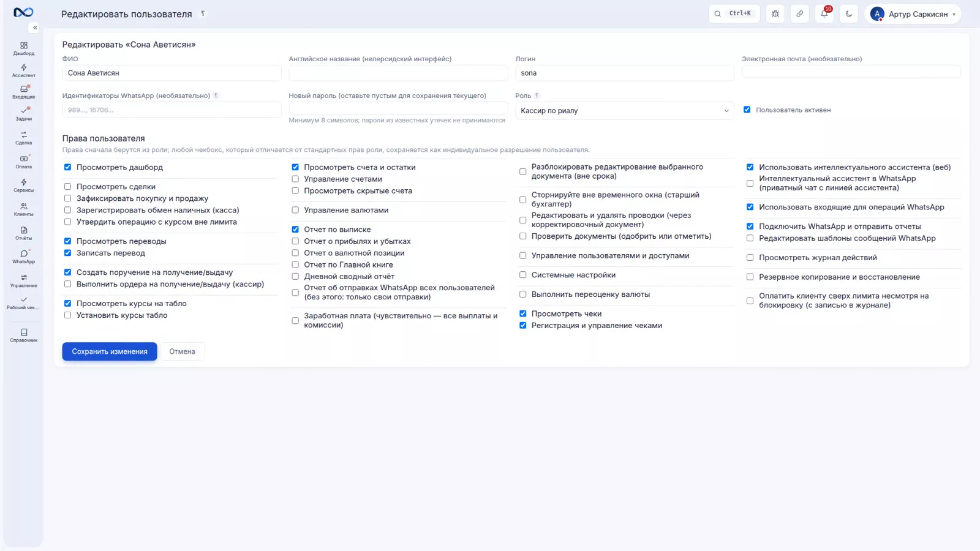
Task: Toggle Отчет по выписке checkbox
Action: [x=295, y=229]
